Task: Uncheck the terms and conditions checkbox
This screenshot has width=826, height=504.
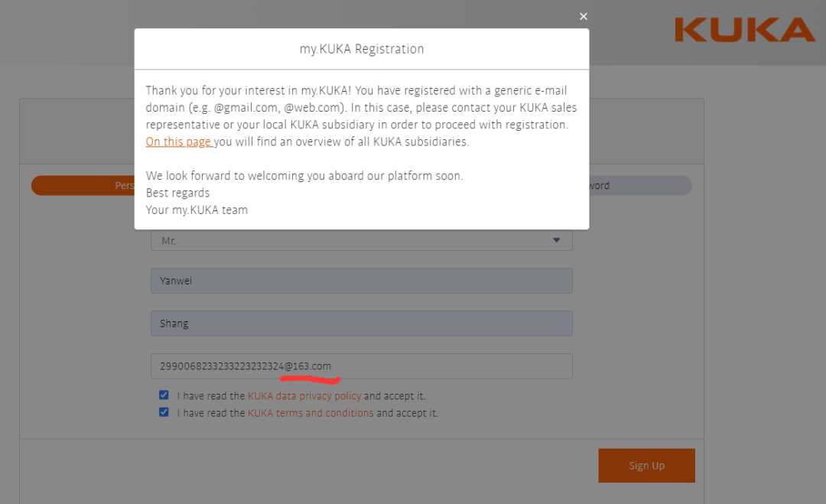Action: tap(164, 411)
